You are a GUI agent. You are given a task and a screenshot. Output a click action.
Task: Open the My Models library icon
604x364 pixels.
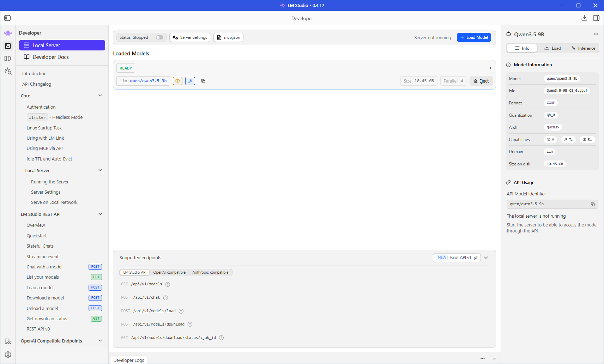(8, 59)
